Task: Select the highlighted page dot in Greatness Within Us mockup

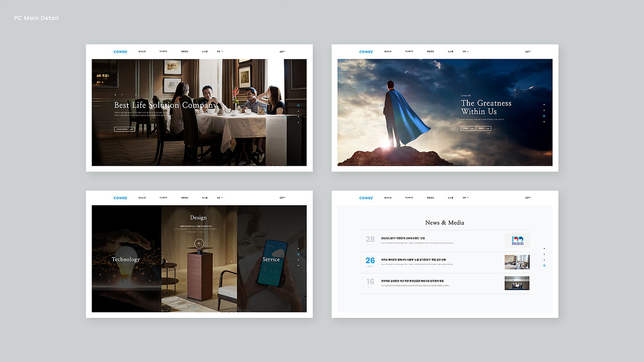Action: (x=544, y=116)
